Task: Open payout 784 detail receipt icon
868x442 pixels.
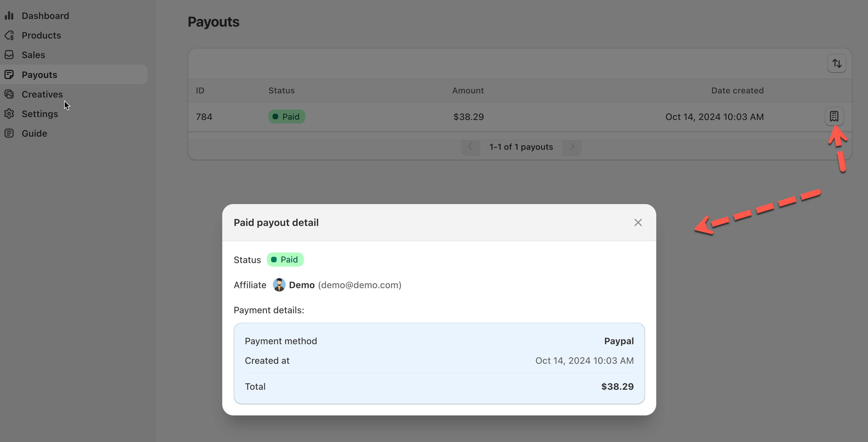Action: 834,116
